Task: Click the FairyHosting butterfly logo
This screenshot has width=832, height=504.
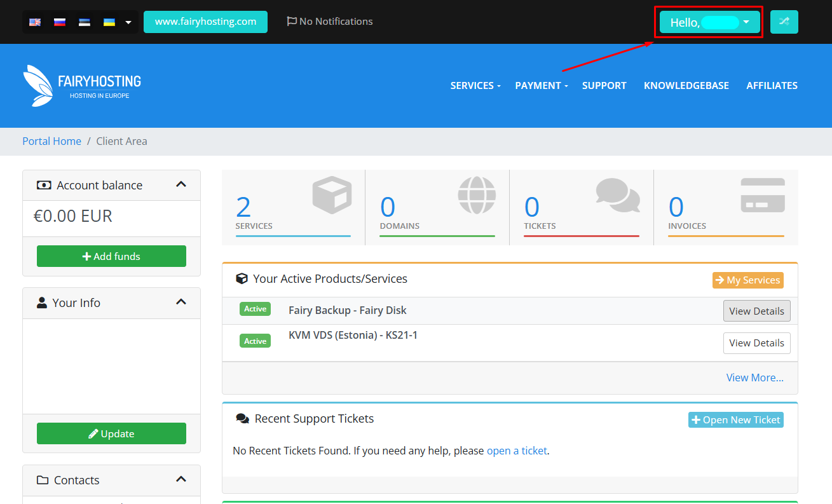Action: click(82, 85)
